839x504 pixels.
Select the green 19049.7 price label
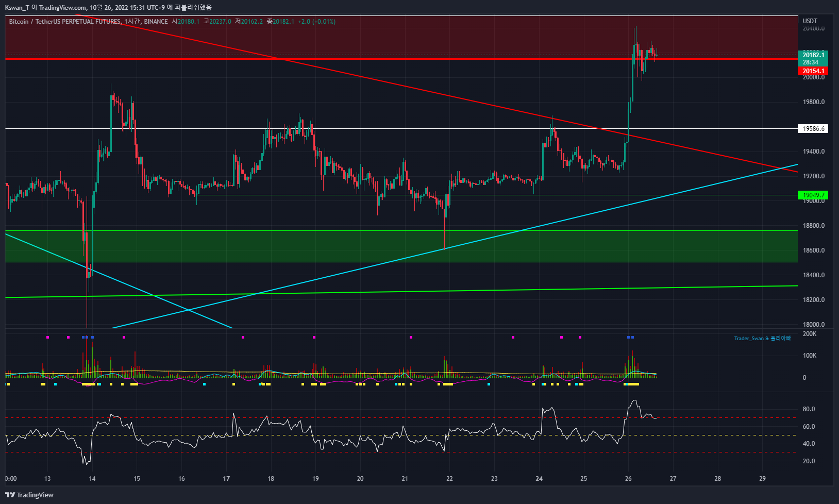(813, 195)
